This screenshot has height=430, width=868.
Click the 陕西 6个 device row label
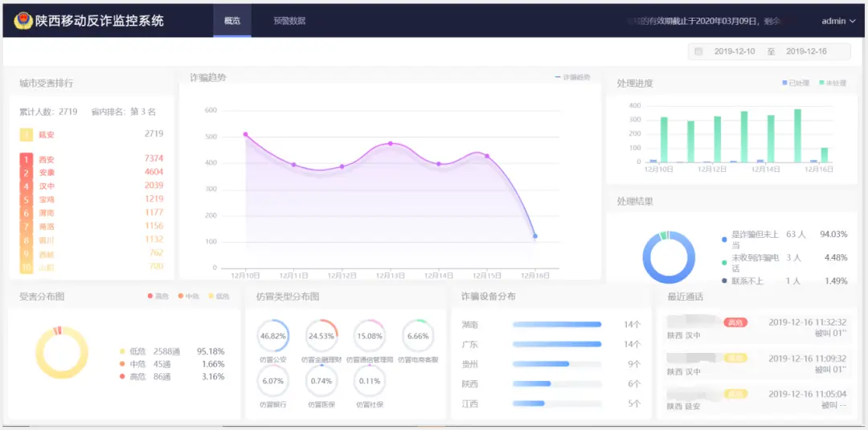point(469,384)
